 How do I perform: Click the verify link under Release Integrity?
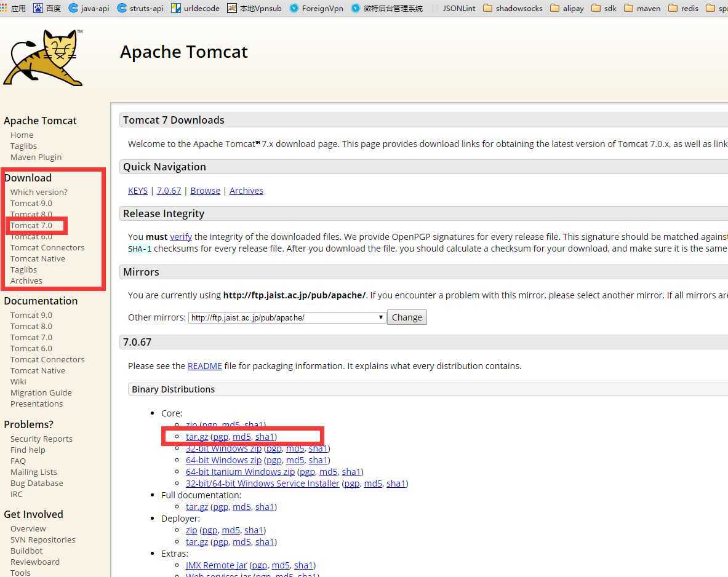(180, 237)
